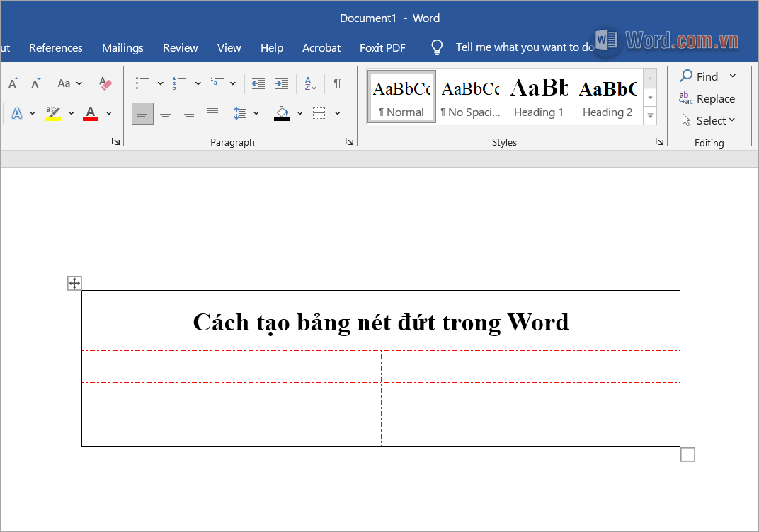This screenshot has height=532, width=759.
Task: Toggle Align Right formatting
Action: (x=188, y=112)
